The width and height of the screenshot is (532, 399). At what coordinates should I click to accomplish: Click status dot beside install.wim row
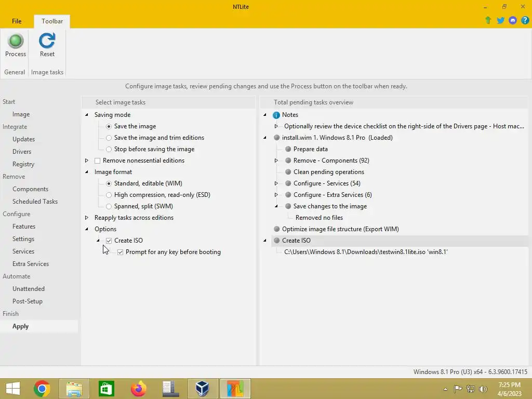[x=276, y=137]
